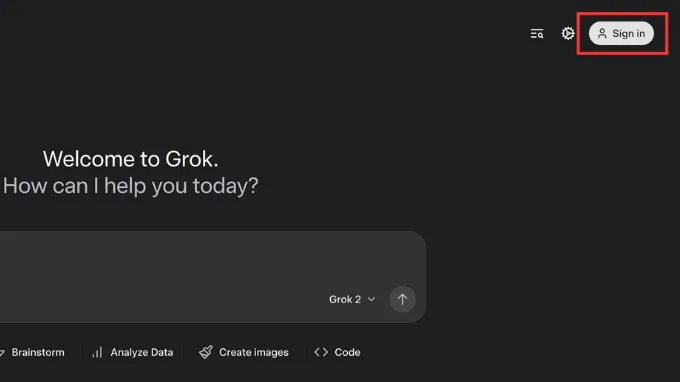Viewport: 680px width, 382px height.
Task: Click the bar chart icon beside Analyze Data
Action: click(98, 352)
